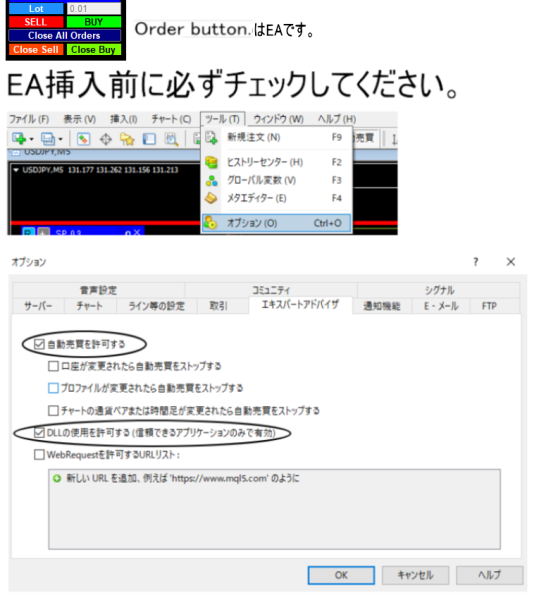The image size is (546, 600).
Task: Click the new URL entry row
Action: (x=274, y=478)
